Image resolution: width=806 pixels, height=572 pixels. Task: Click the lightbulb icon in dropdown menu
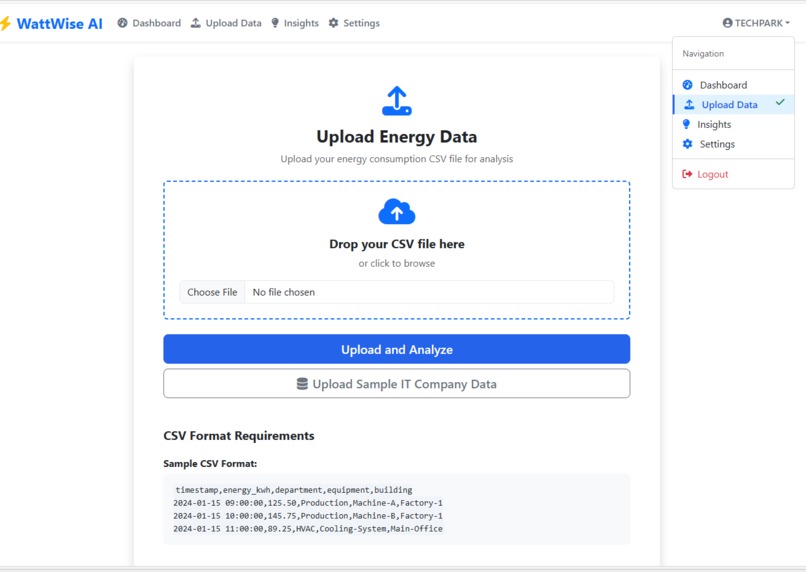pyautogui.click(x=686, y=124)
